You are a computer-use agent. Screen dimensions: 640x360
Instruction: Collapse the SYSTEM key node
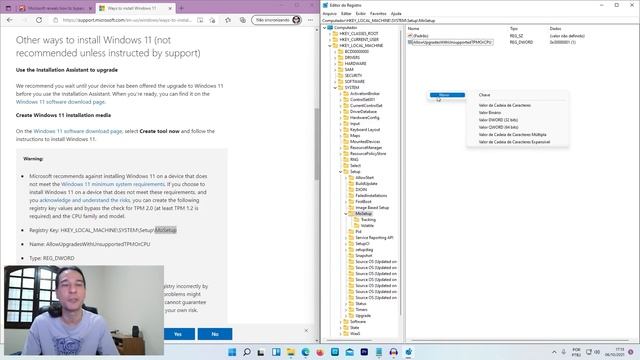336,87
